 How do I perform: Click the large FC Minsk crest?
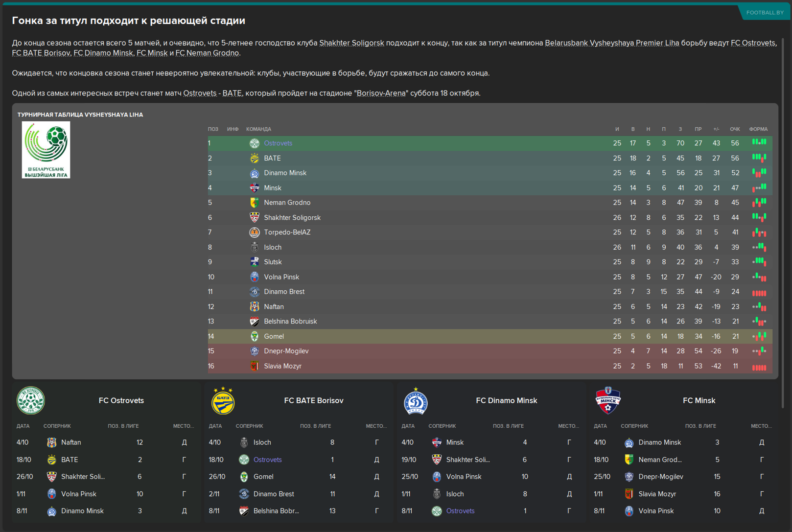pos(608,400)
